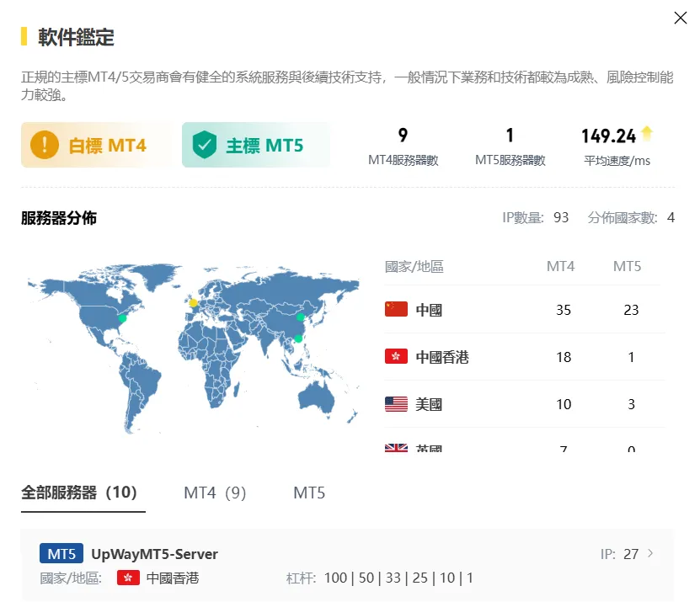Click the 中國 country row label

429,310
